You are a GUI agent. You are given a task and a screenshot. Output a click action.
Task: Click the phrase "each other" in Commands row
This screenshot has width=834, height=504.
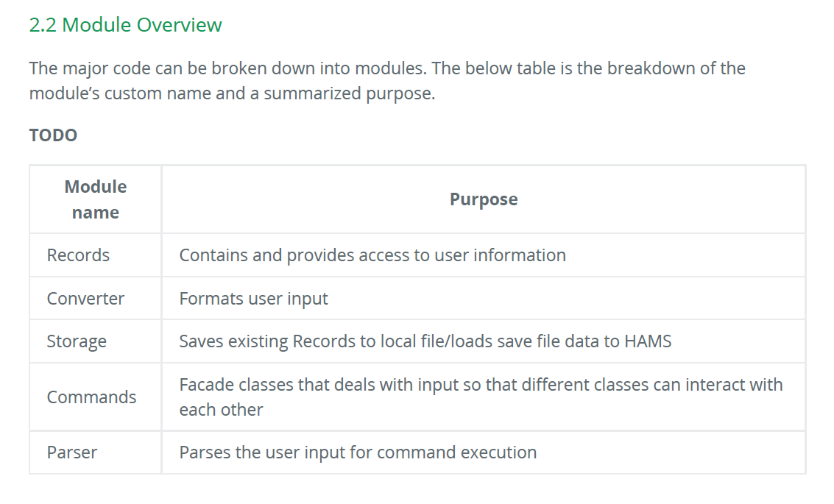pos(222,410)
